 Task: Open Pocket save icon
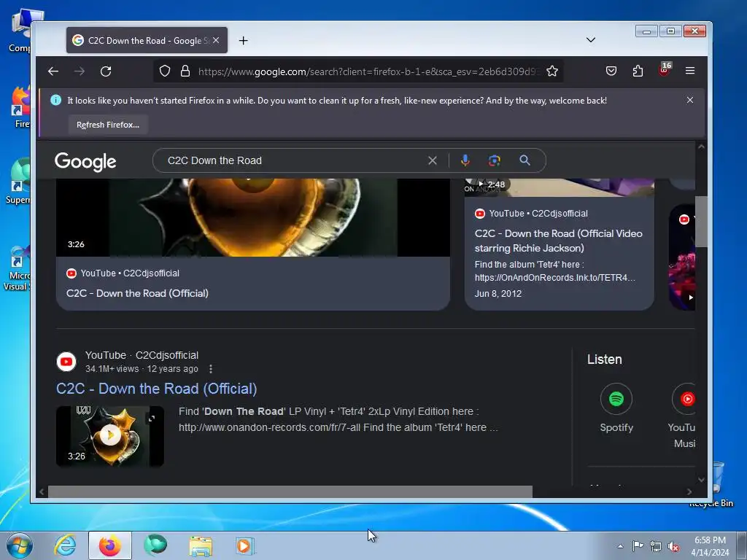[611, 71]
